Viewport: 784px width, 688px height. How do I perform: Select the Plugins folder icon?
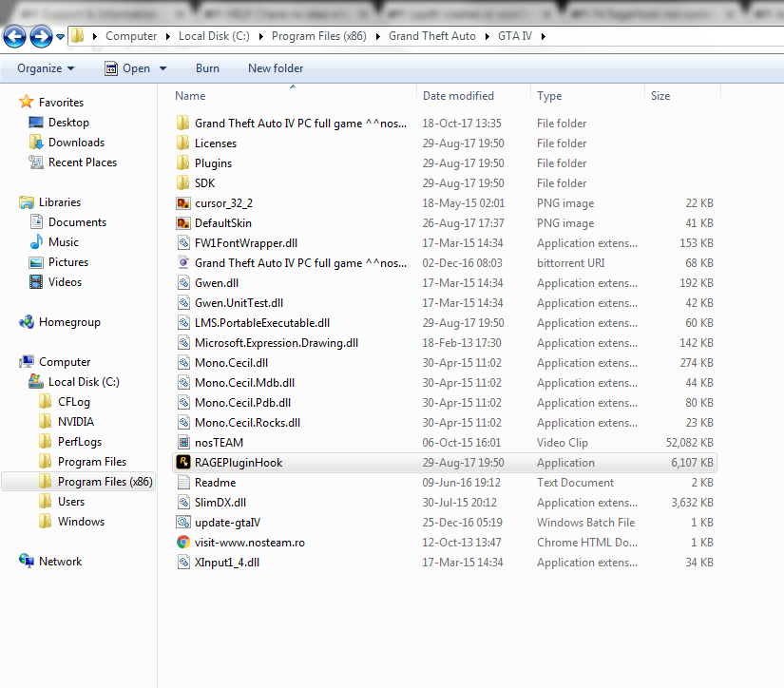click(x=183, y=163)
